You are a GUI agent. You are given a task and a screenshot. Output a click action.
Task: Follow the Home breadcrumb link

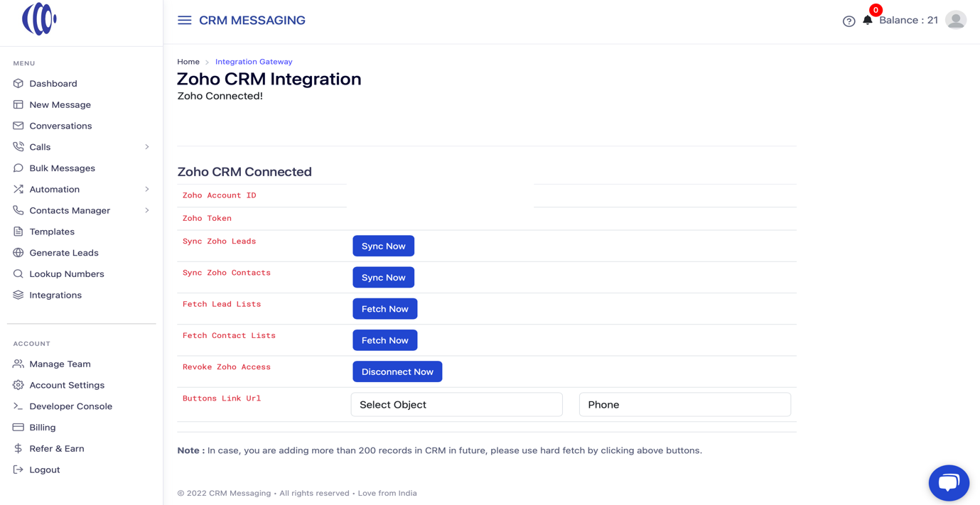coord(188,62)
